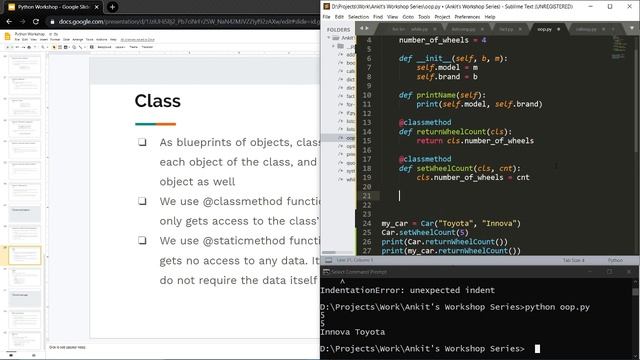This screenshot has width=640, height=360.
Task: Open the Preferences menu in Sublime Text
Action: pos(467,17)
